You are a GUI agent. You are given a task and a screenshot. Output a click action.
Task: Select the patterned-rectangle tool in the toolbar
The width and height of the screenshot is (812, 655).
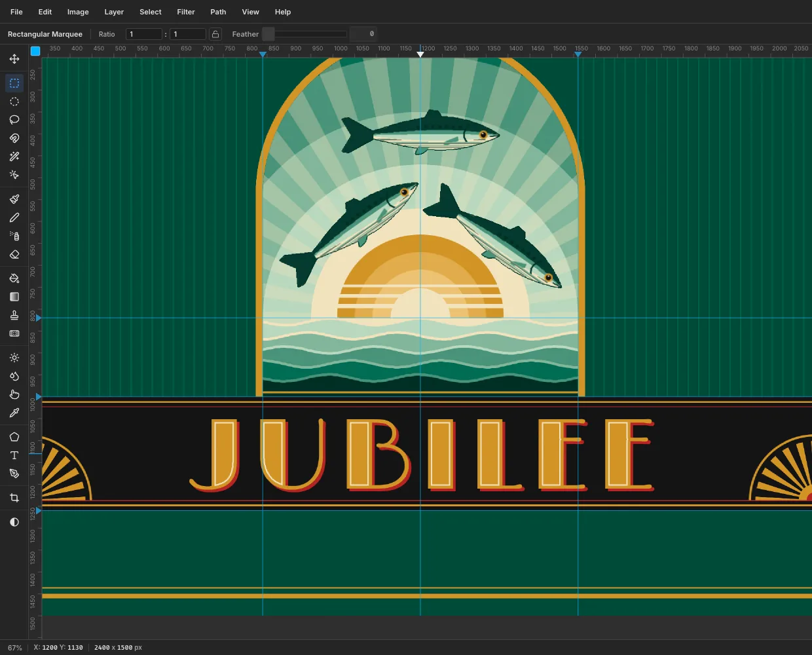[x=14, y=333]
